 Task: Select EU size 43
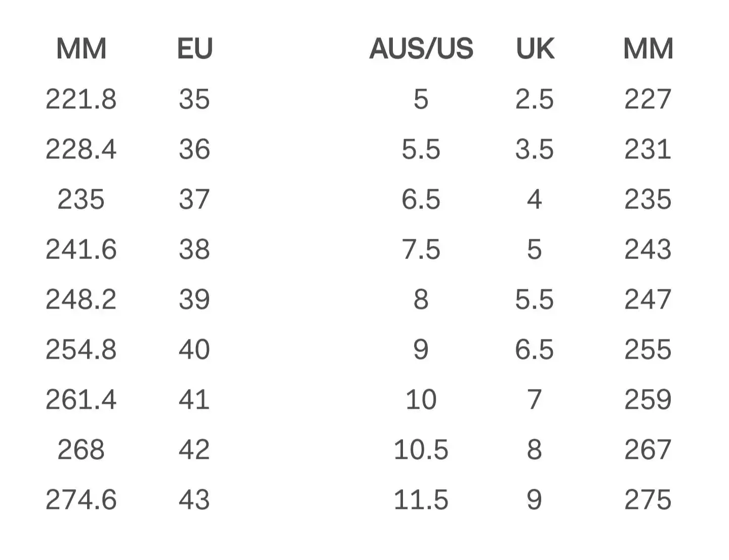tap(194, 500)
